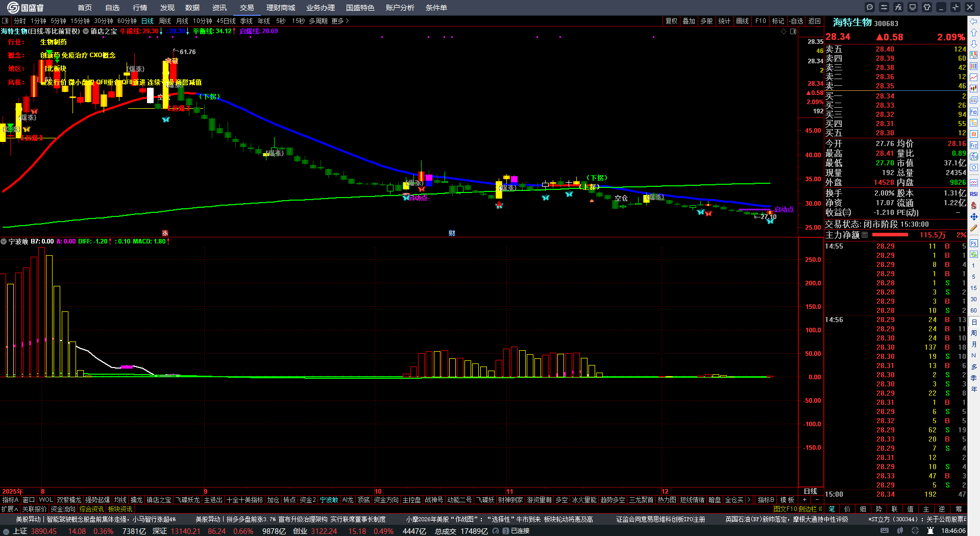Viewport: 980px width, 536px height.
Task: Click the chess rook icon in status bar
Action: (x=930, y=531)
